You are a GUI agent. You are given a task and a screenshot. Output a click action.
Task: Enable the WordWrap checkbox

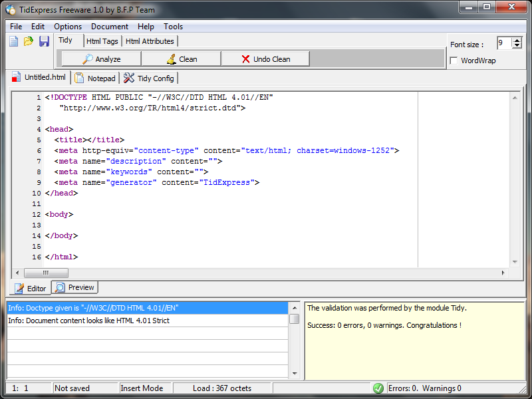pyautogui.click(x=454, y=61)
